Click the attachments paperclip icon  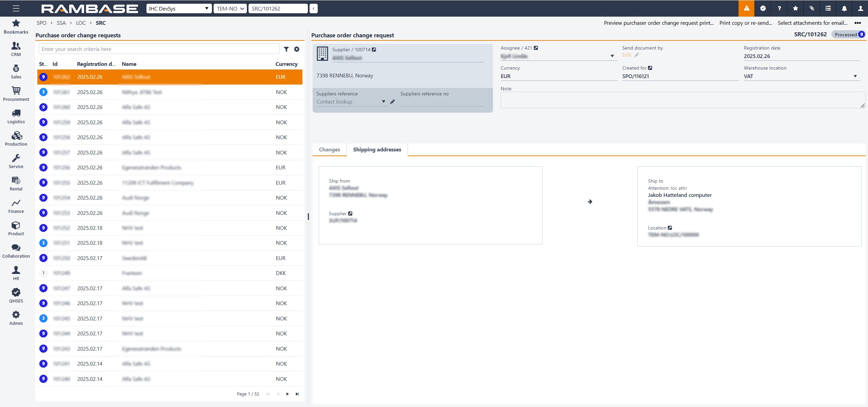click(x=812, y=8)
